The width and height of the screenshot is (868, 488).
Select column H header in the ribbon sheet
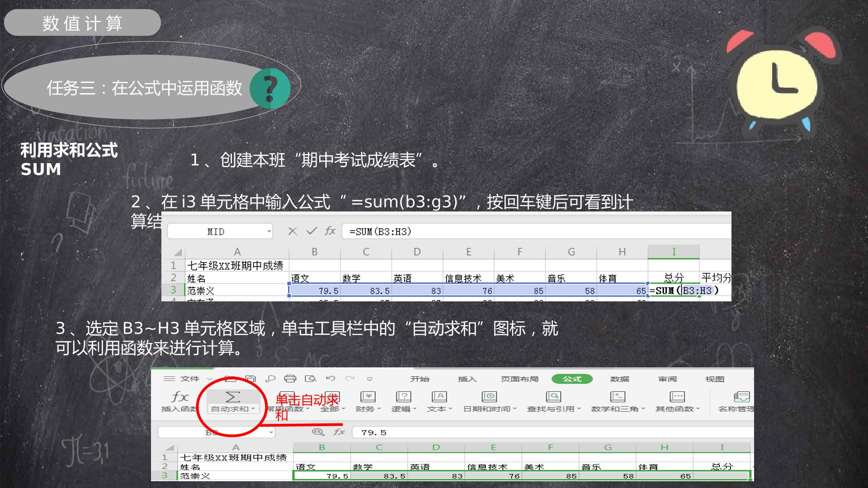(665, 447)
